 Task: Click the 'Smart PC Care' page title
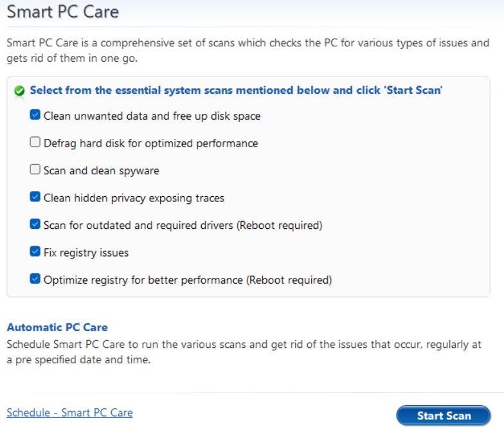coord(62,12)
